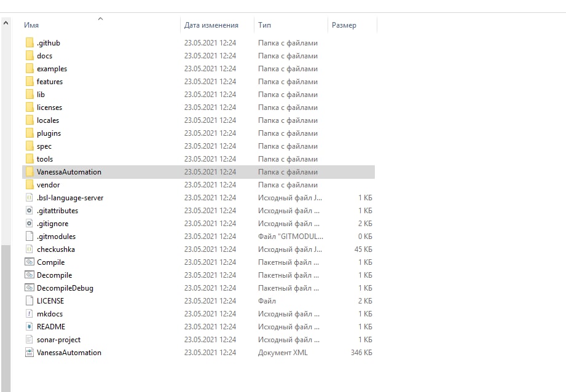Viewport: 566px width, 392px height.
Task: Click the 45 КБ size of checkushka
Action: click(363, 249)
